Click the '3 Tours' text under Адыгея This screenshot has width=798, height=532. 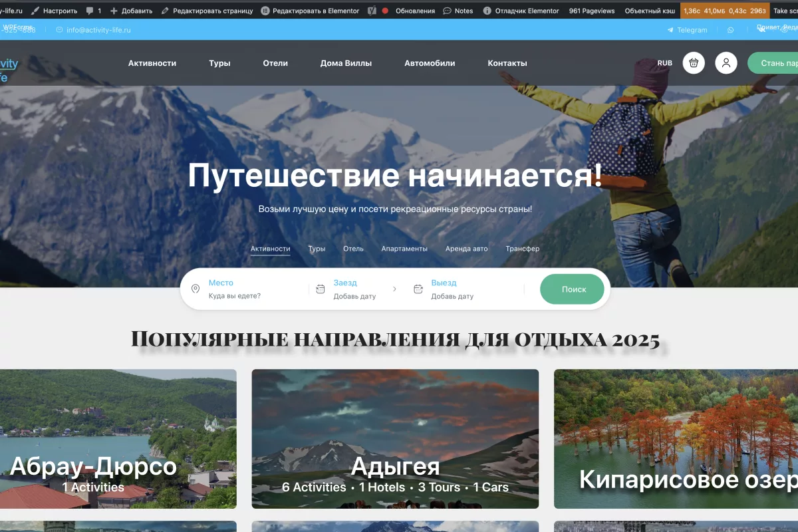(x=439, y=487)
